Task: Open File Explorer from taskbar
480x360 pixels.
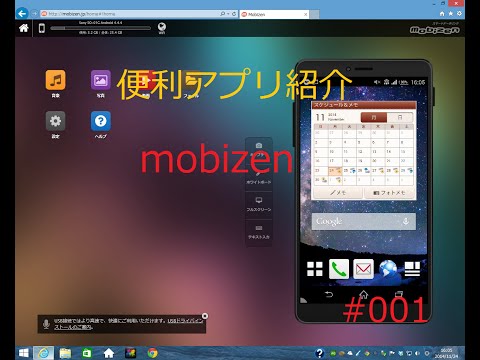Action: pyautogui.click(x=65, y=353)
